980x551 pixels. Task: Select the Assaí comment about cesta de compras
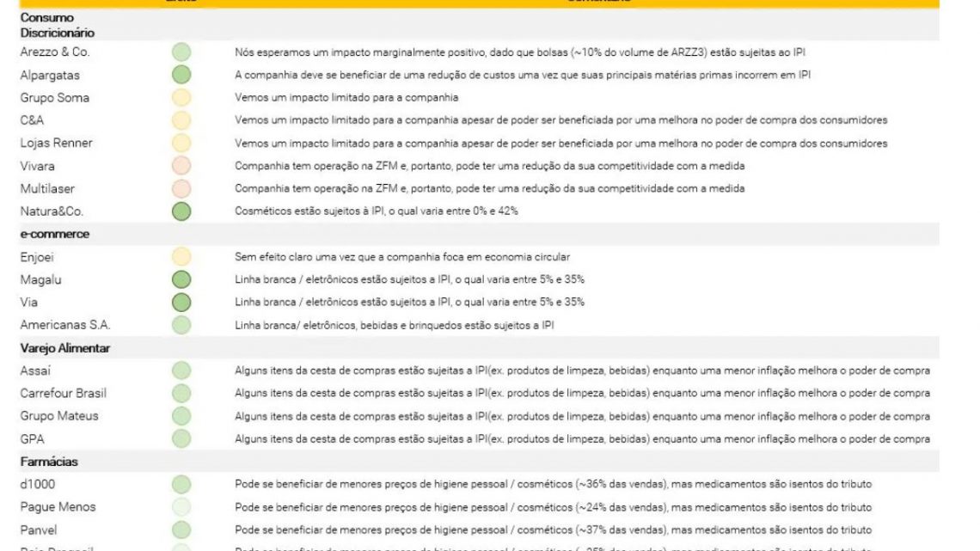pyautogui.click(x=582, y=370)
